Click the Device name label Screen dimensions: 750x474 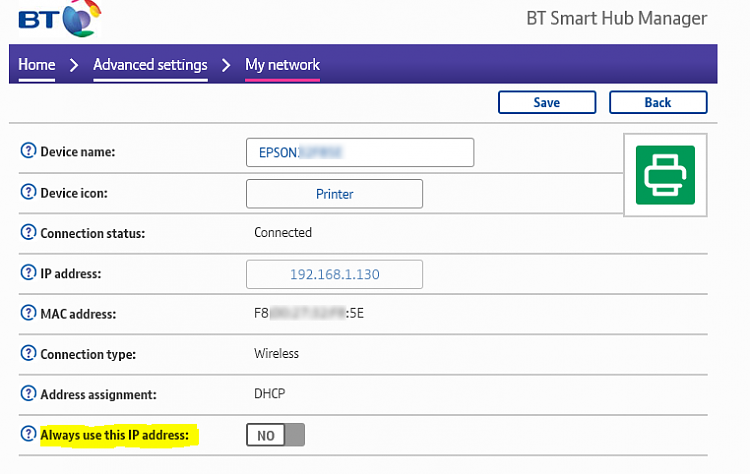(77, 152)
